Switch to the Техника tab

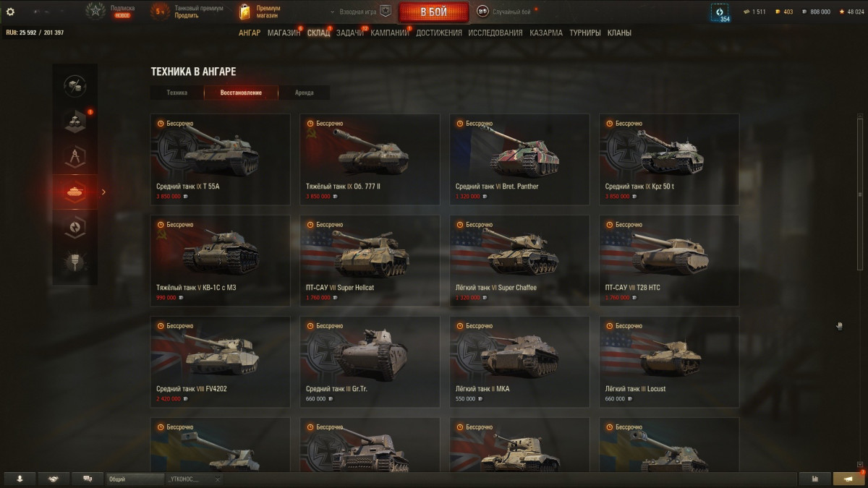coord(176,93)
